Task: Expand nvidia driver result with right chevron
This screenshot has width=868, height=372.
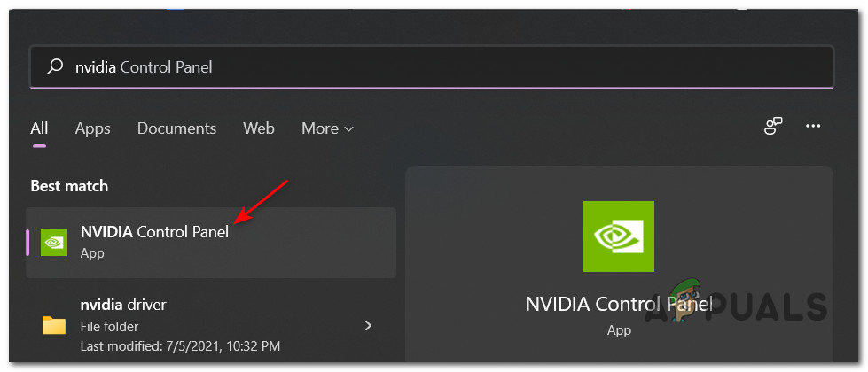Action: coord(368,325)
